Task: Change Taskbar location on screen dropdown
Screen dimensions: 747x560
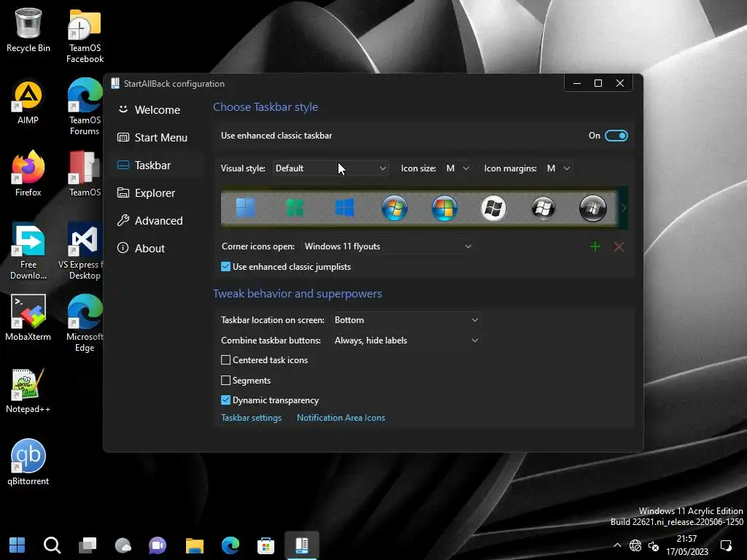Action: click(406, 320)
